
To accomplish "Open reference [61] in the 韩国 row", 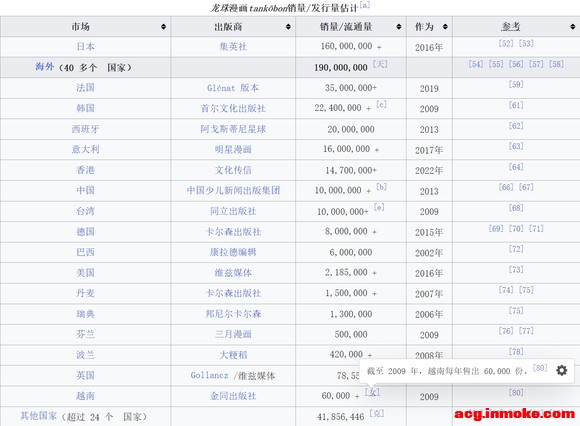I will 516,105.
